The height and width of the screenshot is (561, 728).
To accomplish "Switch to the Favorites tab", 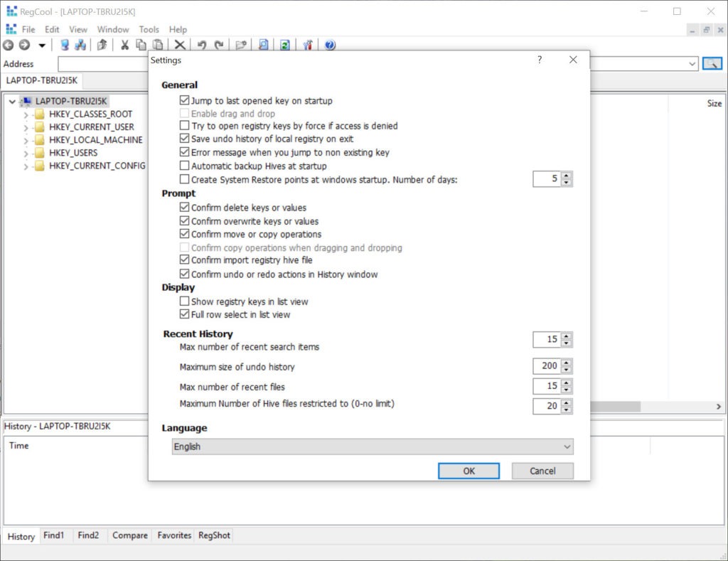I will pyautogui.click(x=174, y=535).
